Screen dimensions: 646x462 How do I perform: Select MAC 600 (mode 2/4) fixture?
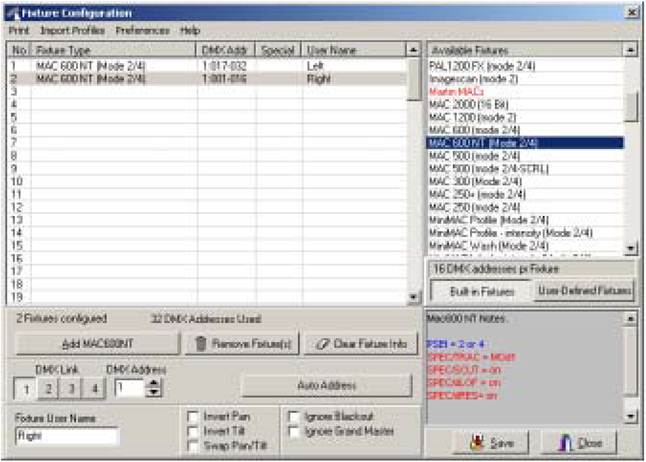point(525,130)
